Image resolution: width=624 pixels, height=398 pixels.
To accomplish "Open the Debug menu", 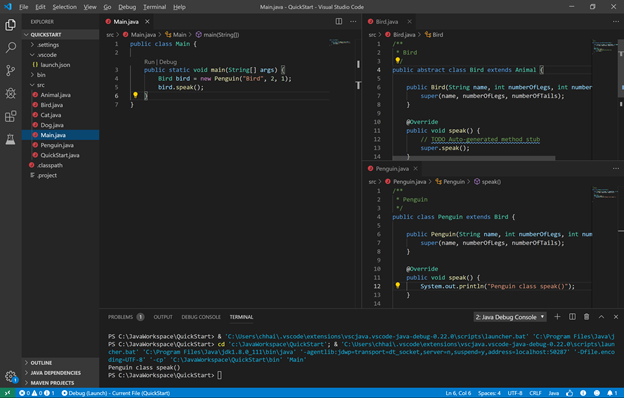I will pyautogui.click(x=127, y=7).
